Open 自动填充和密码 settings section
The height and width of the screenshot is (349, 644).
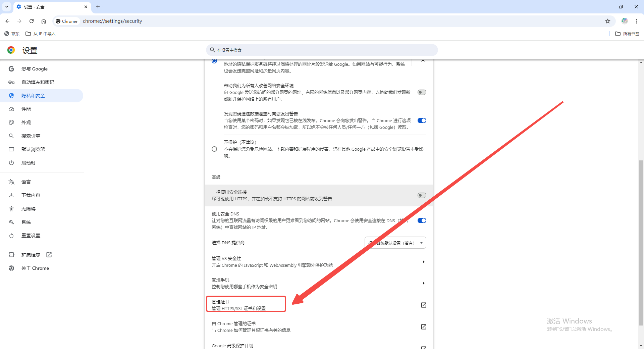coord(42,82)
